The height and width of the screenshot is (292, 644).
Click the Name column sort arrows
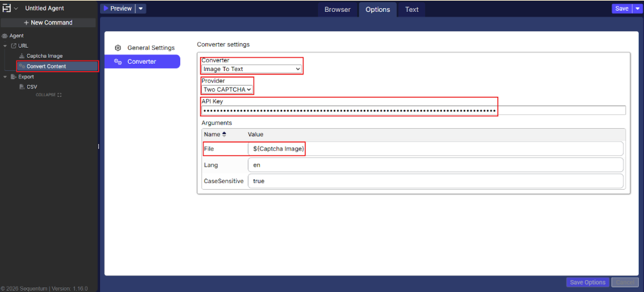(225, 135)
